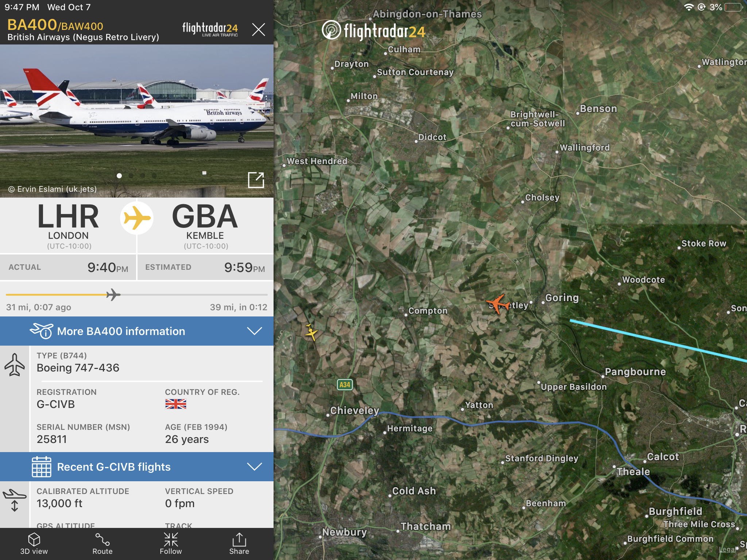747x560 pixels.
Task: Tap the flight progress bar plane marker
Action: (x=113, y=295)
